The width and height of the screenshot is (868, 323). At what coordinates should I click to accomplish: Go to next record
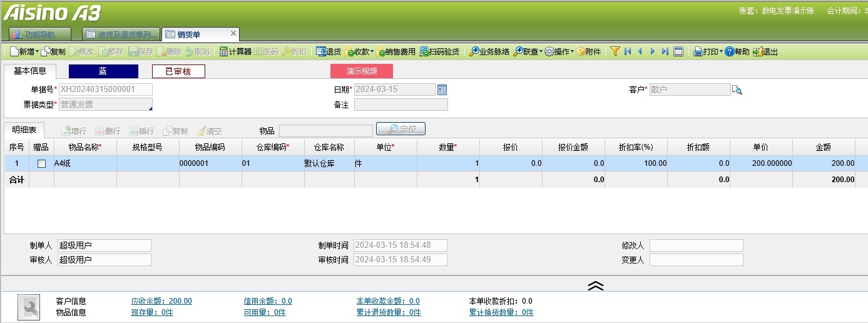click(653, 52)
